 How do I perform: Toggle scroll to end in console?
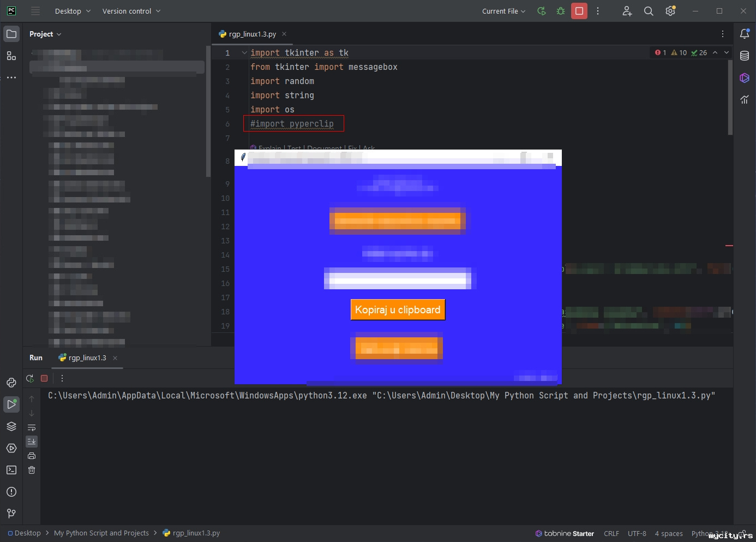click(x=32, y=442)
